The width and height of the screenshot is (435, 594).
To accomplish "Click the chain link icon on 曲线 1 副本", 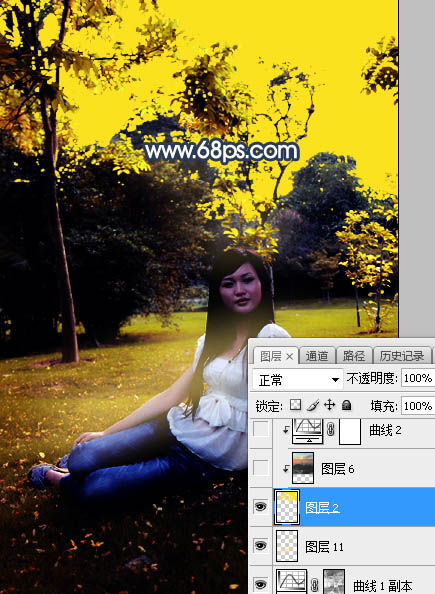I will click(x=315, y=585).
